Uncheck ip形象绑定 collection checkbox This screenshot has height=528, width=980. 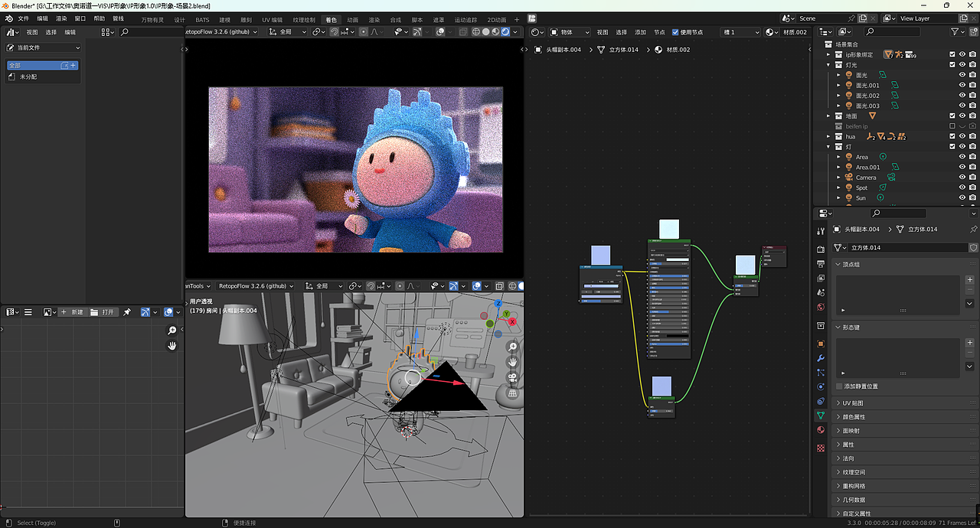952,54
